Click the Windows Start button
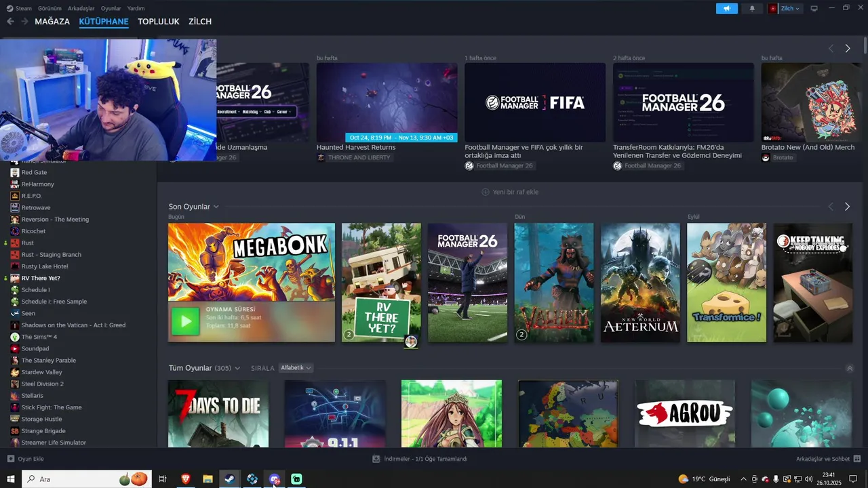 [x=10, y=479]
